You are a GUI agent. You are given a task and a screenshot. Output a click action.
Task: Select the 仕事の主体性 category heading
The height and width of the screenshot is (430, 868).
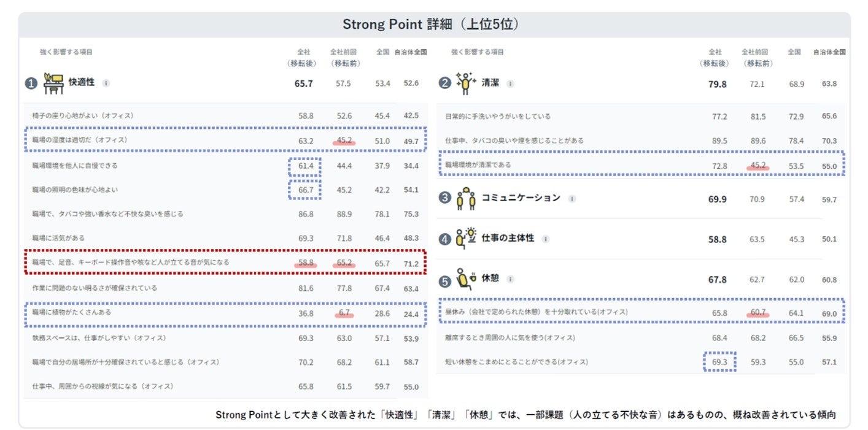pos(508,239)
